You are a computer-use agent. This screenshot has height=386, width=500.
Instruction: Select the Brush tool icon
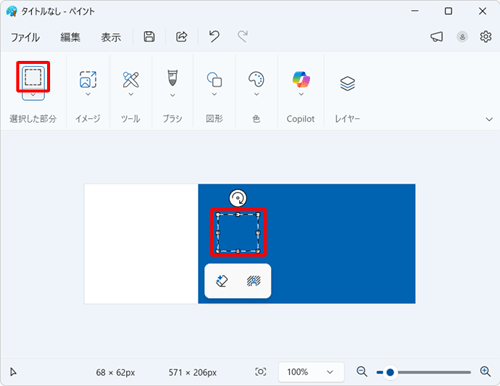172,78
